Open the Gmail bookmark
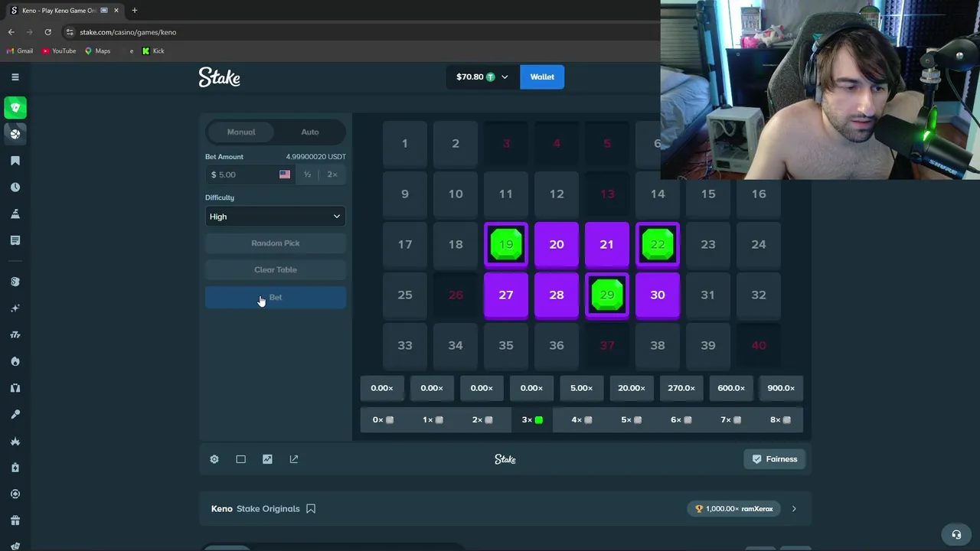The height and width of the screenshot is (551, 980). point(20,51)
